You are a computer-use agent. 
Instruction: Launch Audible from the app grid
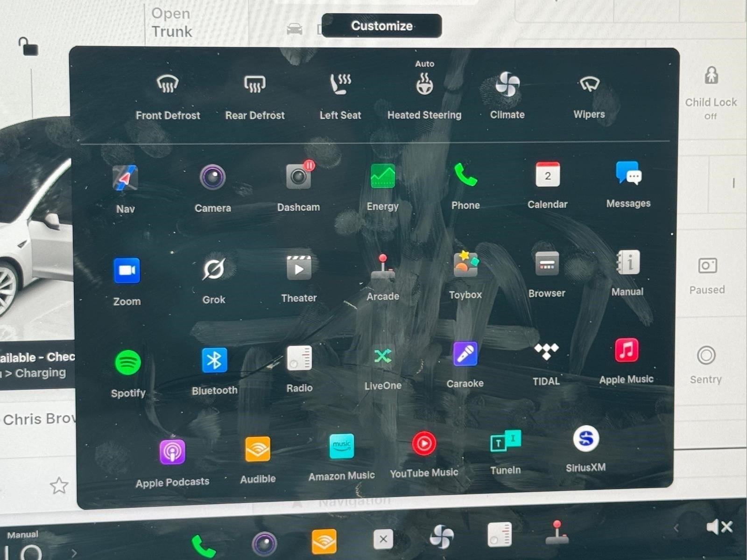click(258, 449)
